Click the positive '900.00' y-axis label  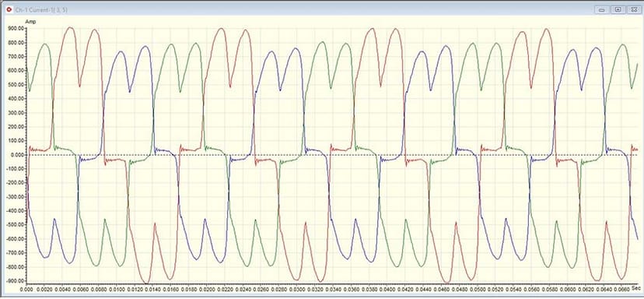coord(17,28)
